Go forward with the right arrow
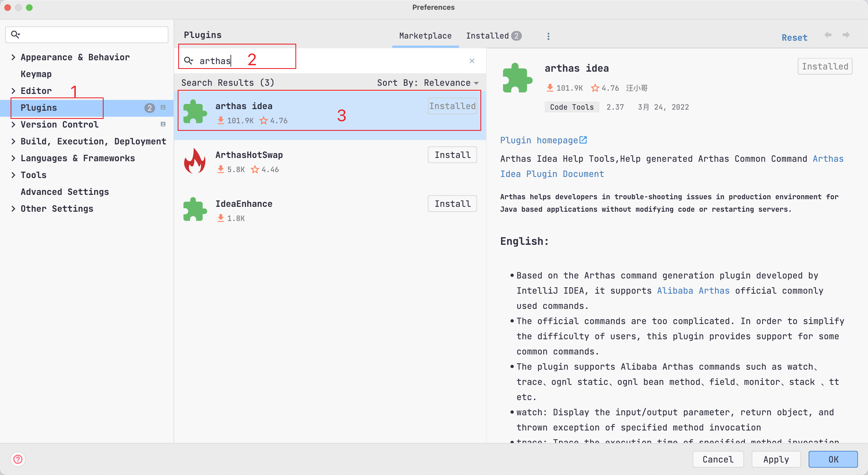Screen dimensions: 868x475 tap(846, 35)
